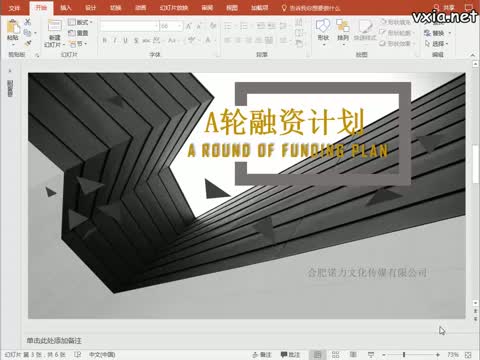Switch to Normal view icon
The image size is (480, 360).
coord(317,354)
